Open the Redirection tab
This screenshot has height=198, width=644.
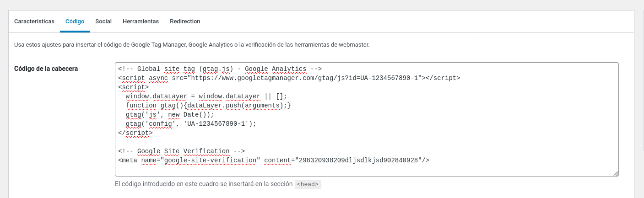(185, 21)
